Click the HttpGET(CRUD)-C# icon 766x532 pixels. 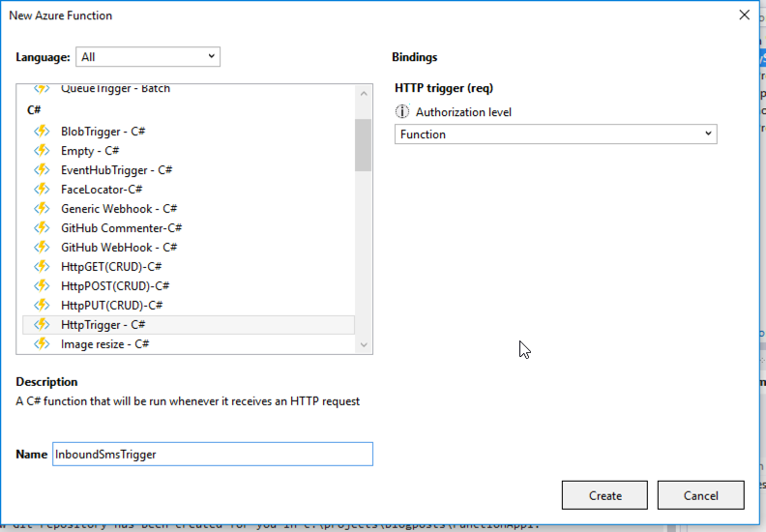click(42, 266)
